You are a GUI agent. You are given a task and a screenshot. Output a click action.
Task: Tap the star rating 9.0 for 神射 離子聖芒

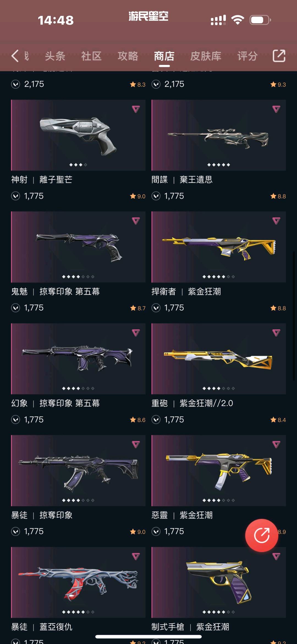[138, 196]
